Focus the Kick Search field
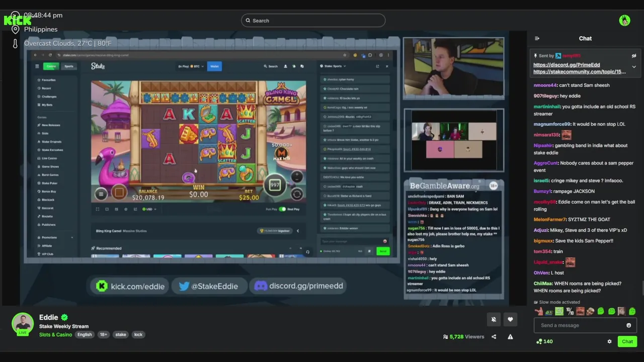Viewport: 644px width, 362px height. [313, 21]
